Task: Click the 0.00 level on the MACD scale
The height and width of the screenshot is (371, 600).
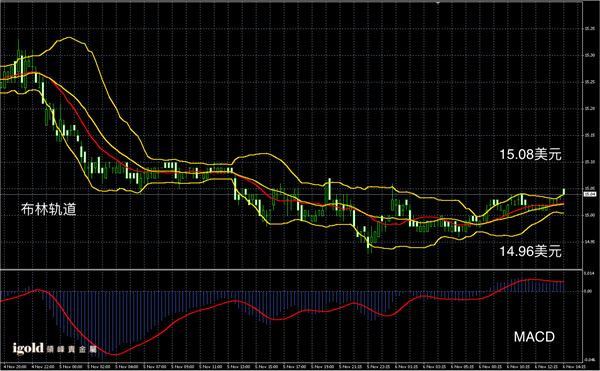Action: (589, 291)
